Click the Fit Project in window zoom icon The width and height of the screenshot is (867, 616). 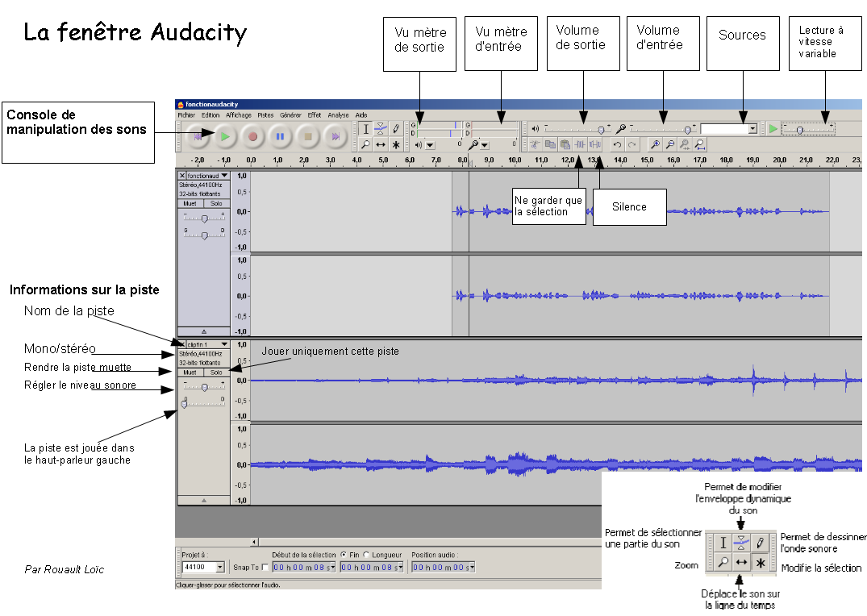point(699,145)
